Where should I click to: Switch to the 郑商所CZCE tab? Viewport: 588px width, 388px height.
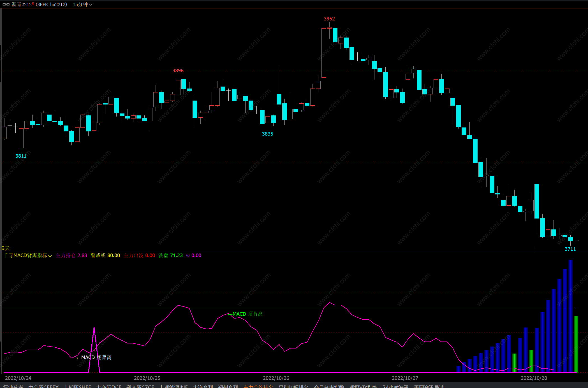coord(140,386)
